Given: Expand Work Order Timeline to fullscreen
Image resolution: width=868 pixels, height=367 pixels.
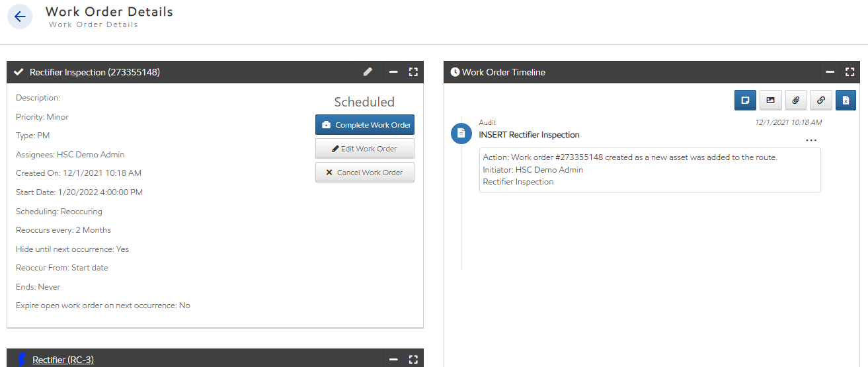Looking at the screenshot, I should [x=850, y=72].
